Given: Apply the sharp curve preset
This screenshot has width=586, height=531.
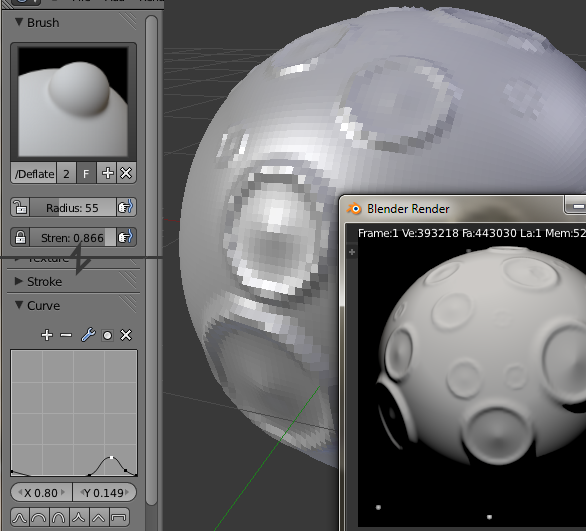Looking at the screenshot, I should coord(79,517).
